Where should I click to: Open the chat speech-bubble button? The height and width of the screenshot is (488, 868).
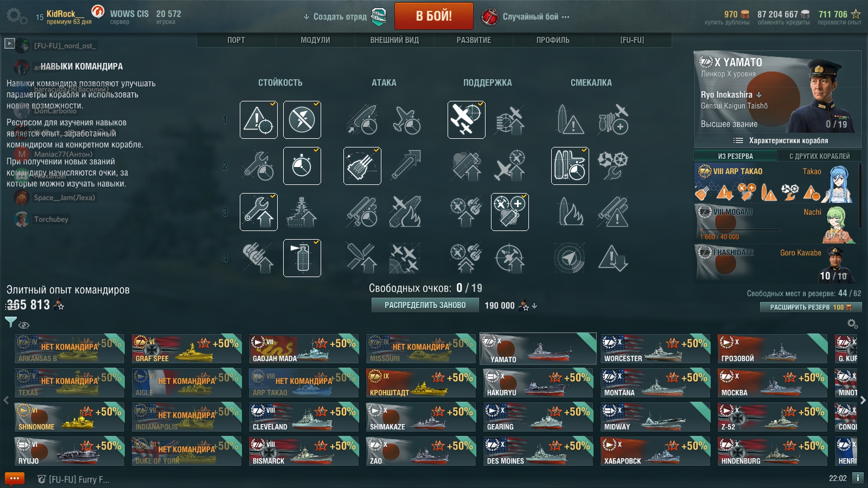pyautogui.click(x=15, y=479)
